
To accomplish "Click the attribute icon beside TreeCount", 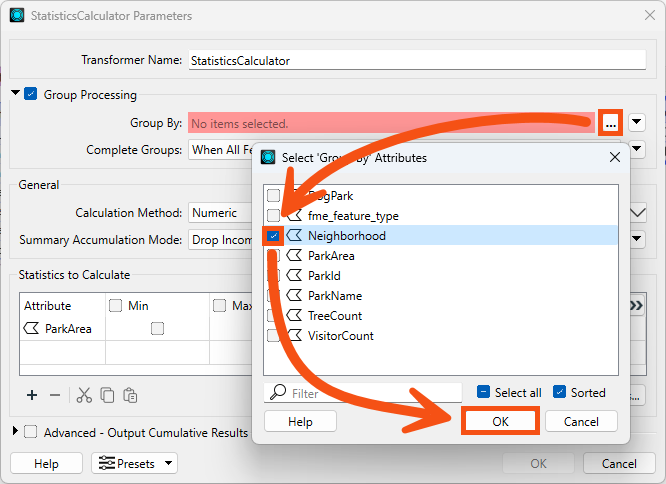I will pos(295,316).
